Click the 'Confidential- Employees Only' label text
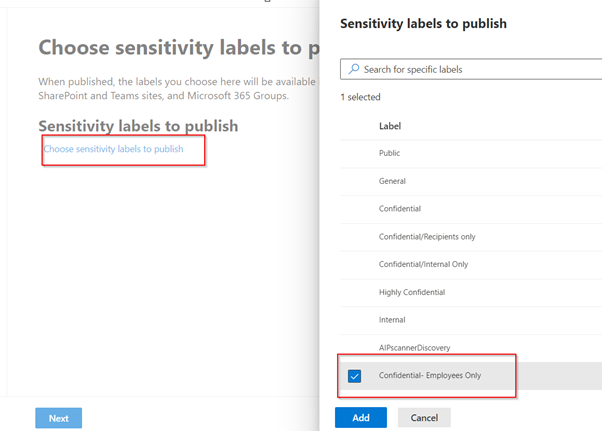The image size is (602, 431). tap(430, 375)
